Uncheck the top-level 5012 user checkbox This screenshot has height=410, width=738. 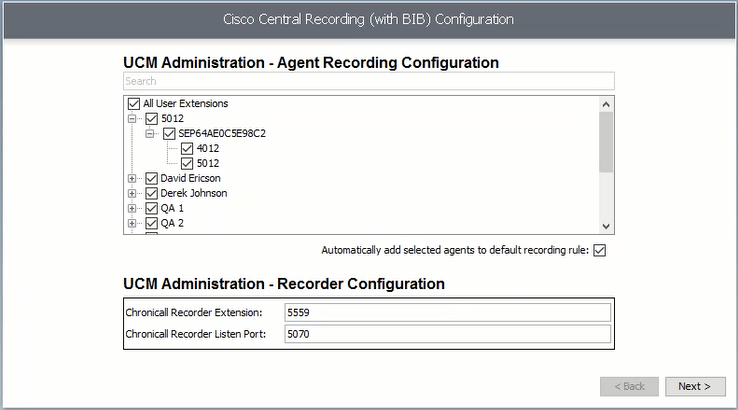point(152,119)
